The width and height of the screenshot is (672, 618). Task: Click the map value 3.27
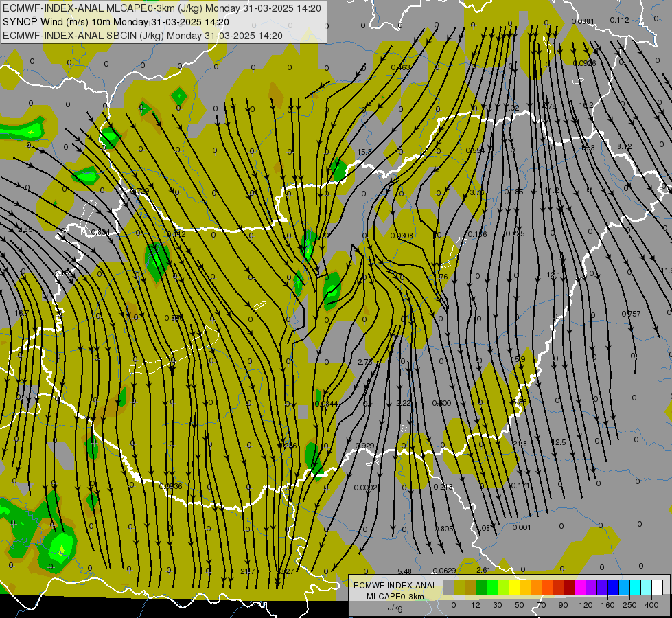click(x=287, y=571)
